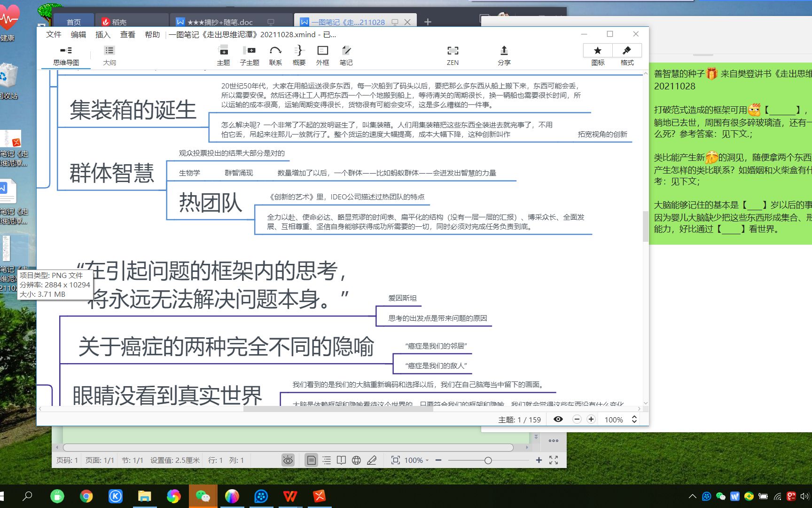This screenshot has height=508, width=812.
Task: Switch to 首页 tab in WPS
Action: (x=74, y=22)
